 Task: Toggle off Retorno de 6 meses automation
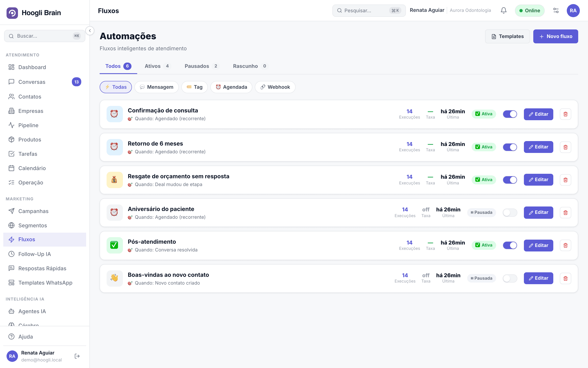tap(510, 147)
